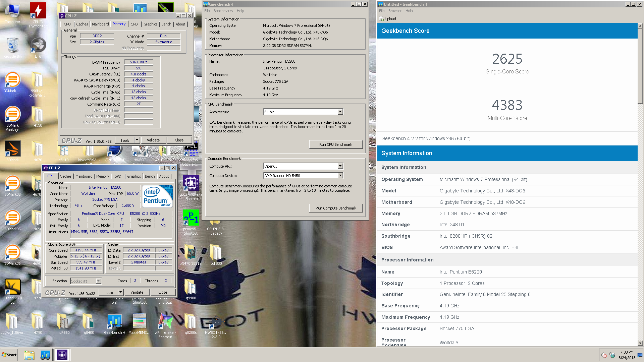Switch to Caches tab in lower CPU-Z
This screenshot has height=362, width=644.
[x=66, y=176]
